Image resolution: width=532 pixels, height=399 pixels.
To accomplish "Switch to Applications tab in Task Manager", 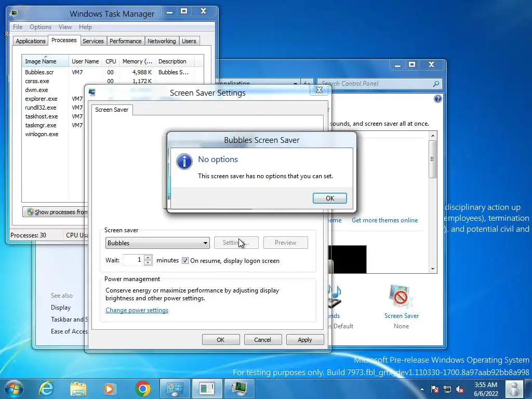I will [31, 41].
